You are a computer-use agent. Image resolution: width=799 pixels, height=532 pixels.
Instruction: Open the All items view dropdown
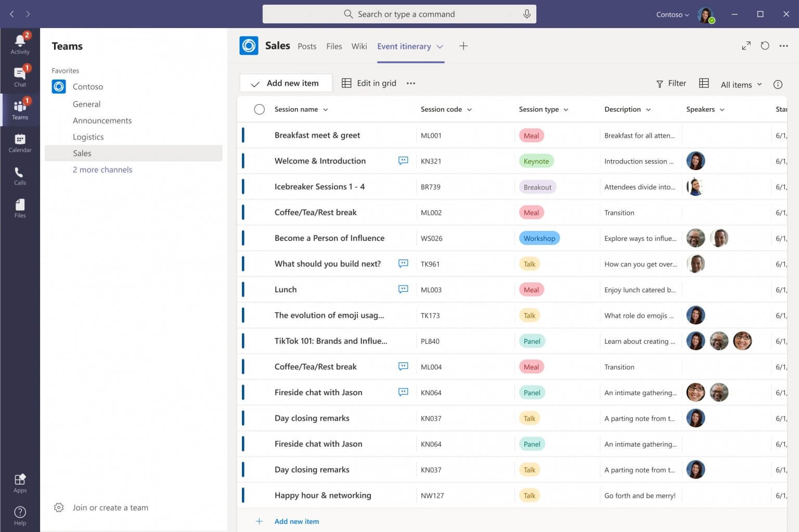click(740, 84)
